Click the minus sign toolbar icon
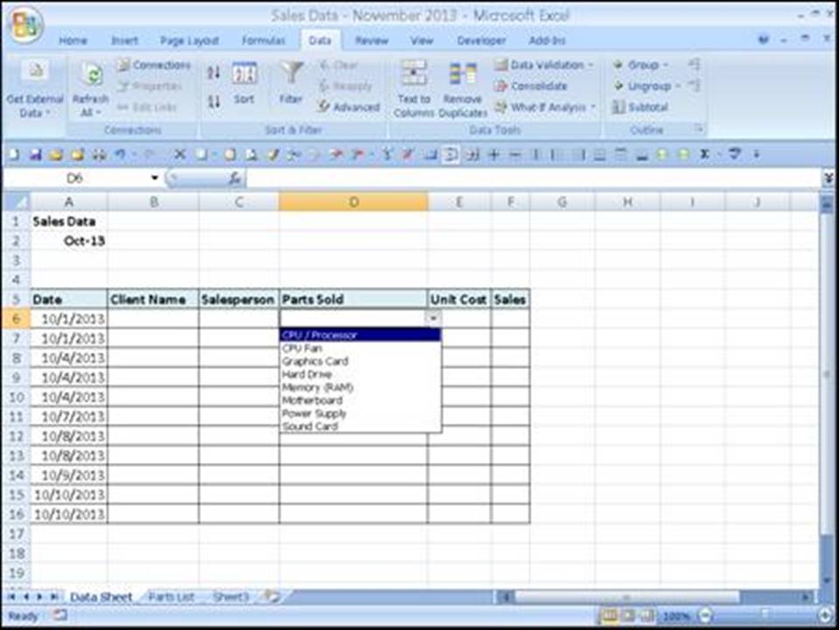 point(514,155)
